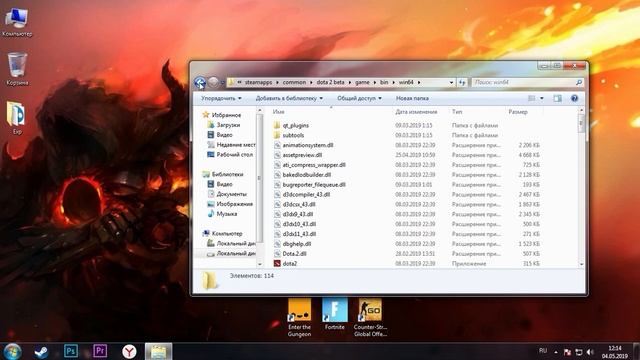This screenshot has height=360, width=640.
Task: Open the Корзина recycle bin icon
Action: [x=17, y=69]
